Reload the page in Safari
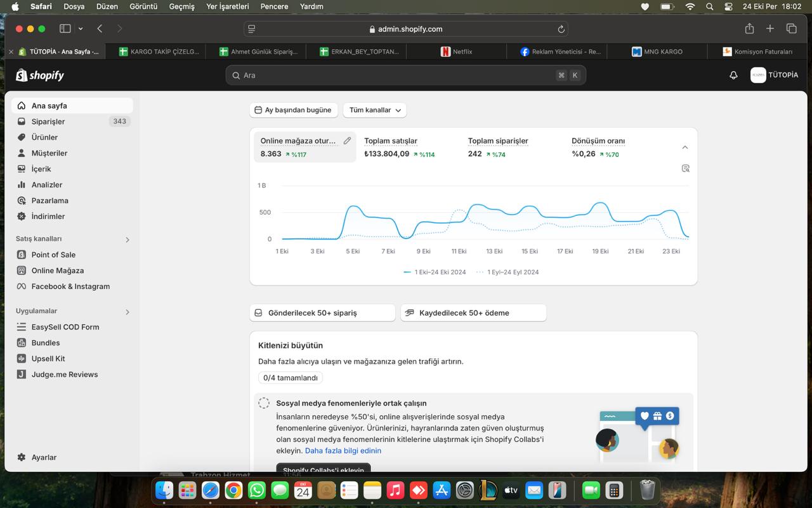The height and width of the screenshot is (508, 812). point(561,29)
